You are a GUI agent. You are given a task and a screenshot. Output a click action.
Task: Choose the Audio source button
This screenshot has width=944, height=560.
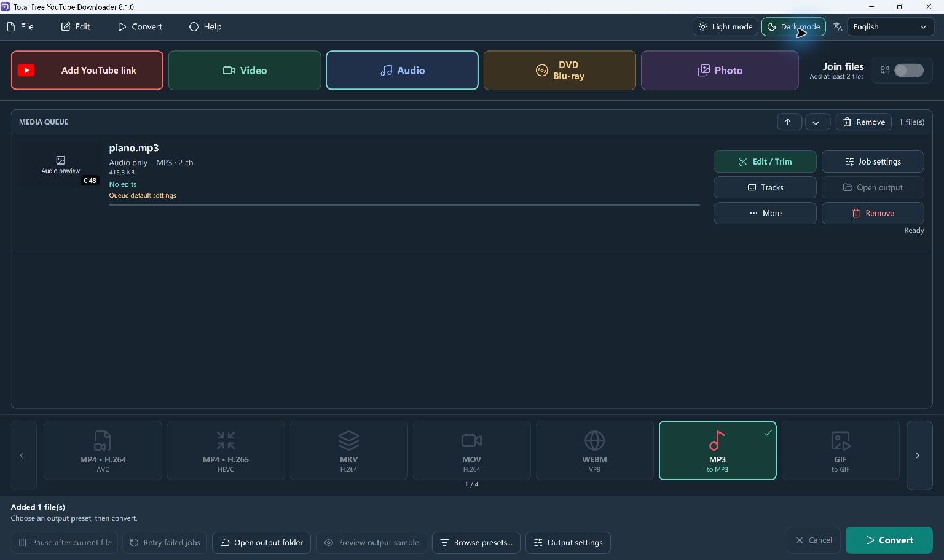(x=402, y=70)
